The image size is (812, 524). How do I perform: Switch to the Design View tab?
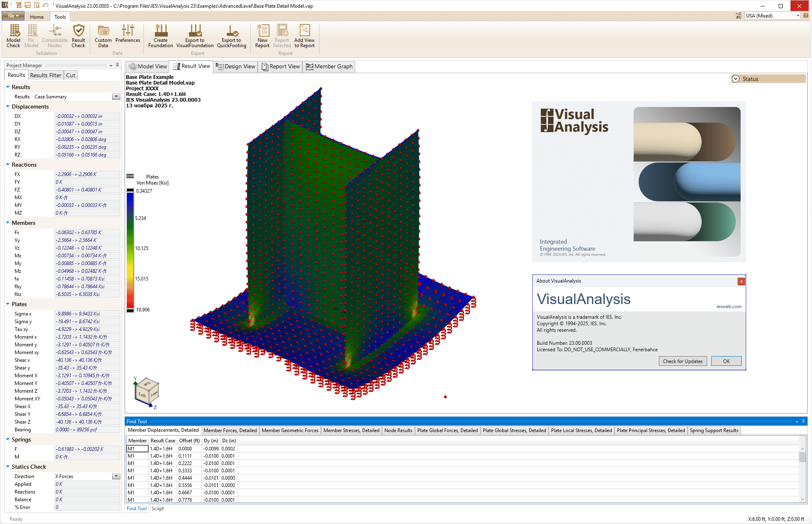point(235,66)
